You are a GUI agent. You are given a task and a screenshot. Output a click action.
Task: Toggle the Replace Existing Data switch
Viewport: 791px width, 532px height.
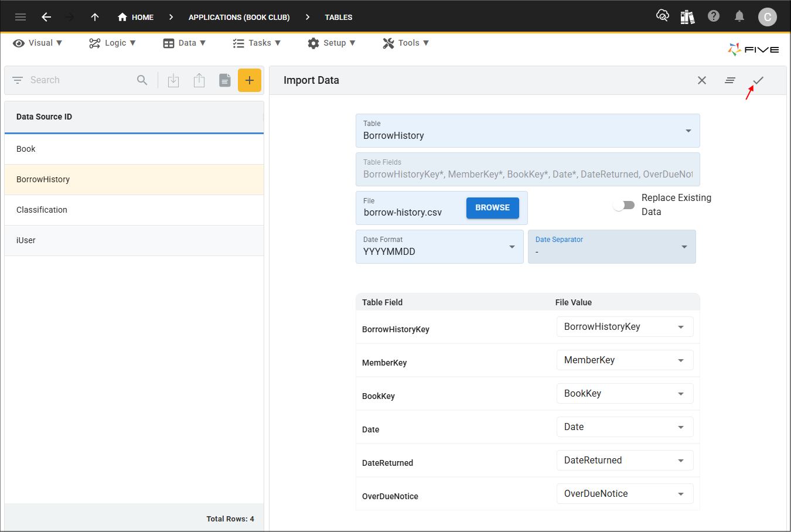(623, 205)
